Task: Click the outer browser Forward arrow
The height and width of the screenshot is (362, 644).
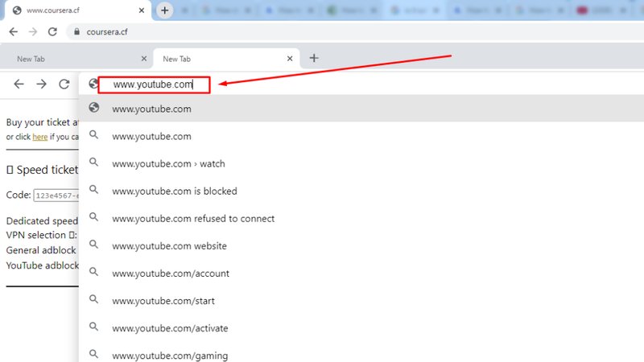Action: 33,31
